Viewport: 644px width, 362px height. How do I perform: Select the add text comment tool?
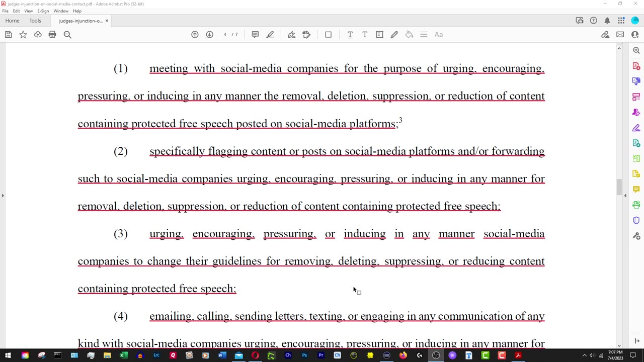pos(365,35)
